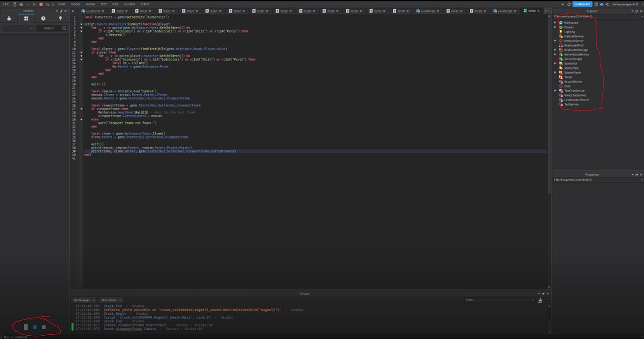Expand TextChatService in the Explorer
Screen dimensions: 644x339
coord(555,90)
